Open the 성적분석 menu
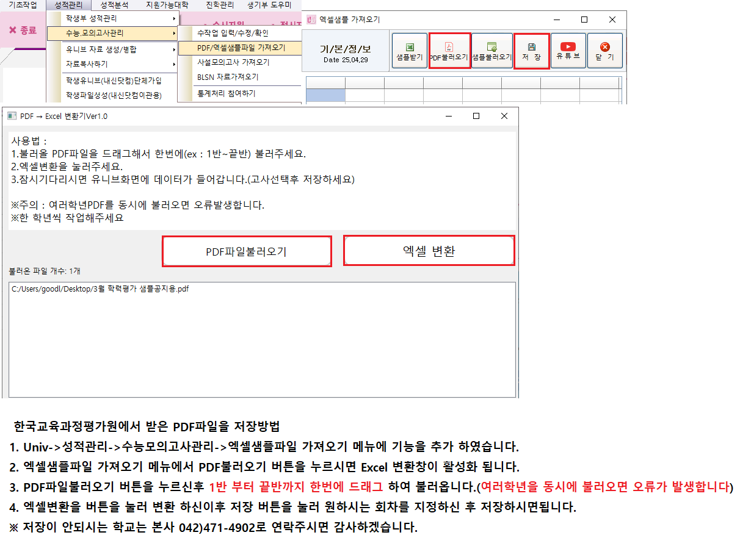Viewport: 740px width, 560px height. click(x=114, y=5)
